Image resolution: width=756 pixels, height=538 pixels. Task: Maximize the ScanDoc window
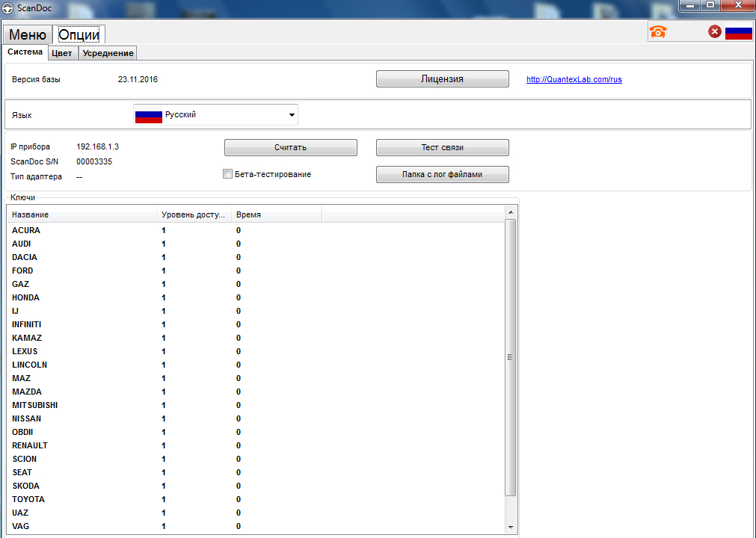[x=710, y=5]
